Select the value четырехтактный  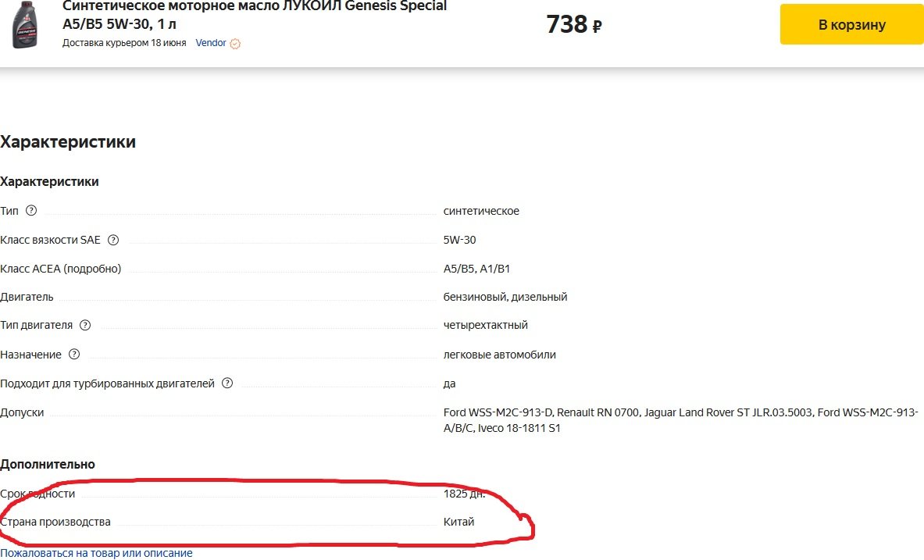tap(486, 326)
